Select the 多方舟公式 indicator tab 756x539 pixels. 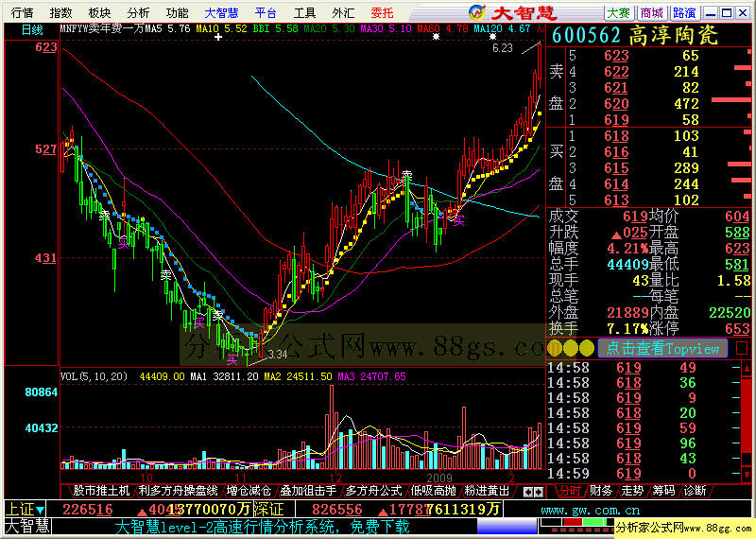click(373, 491)
